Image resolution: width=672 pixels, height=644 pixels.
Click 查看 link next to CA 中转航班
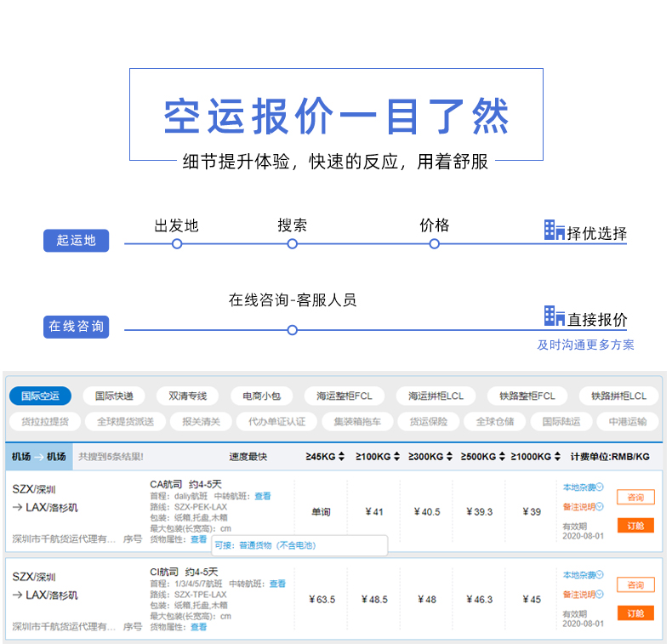(263, 496)
